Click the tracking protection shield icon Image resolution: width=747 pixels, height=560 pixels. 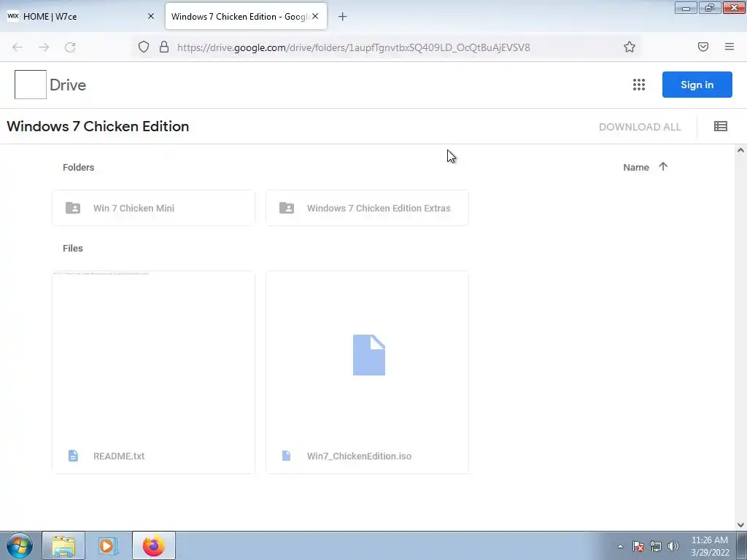click(144, 47)
